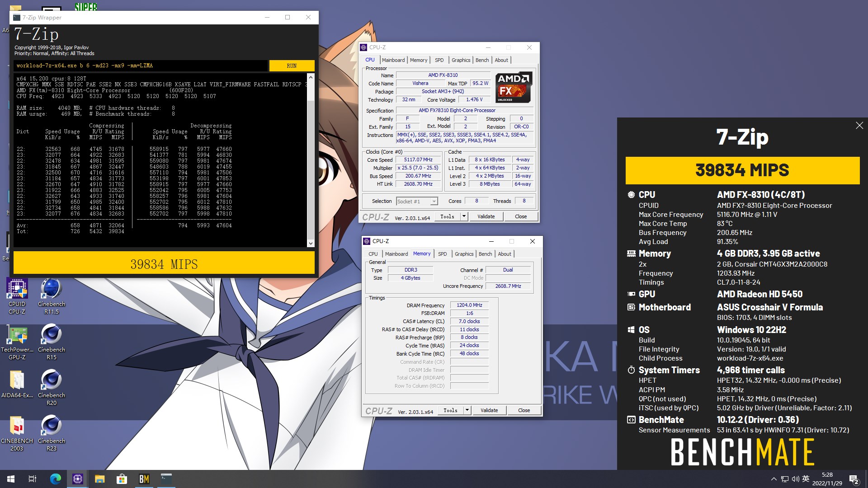Viewport: 868px width, 488px height.
Task: Run the 7-Zip benchmark
Action: pos(292,66)
